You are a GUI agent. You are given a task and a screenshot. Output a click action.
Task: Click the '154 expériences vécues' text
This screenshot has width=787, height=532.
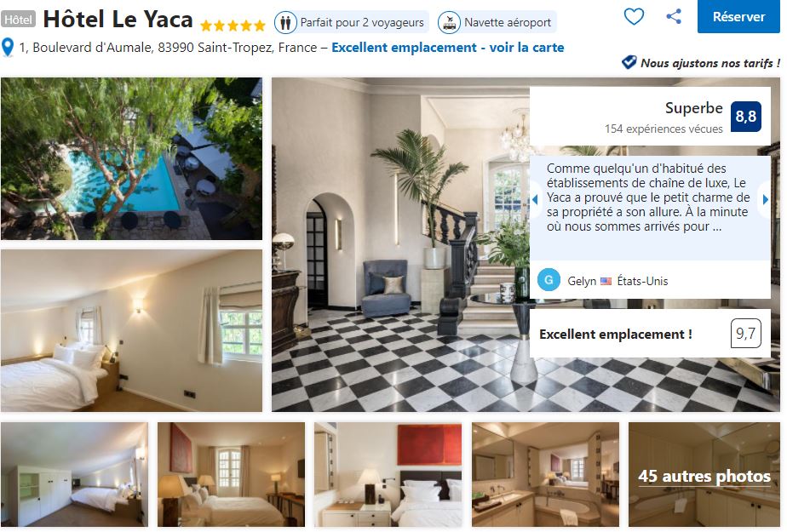(x=663, y=129)
